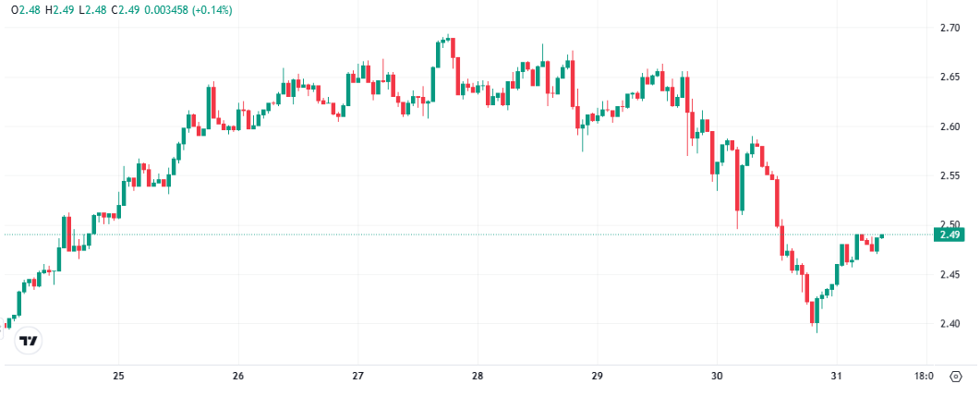The image size is (980, 396).
Task: Click the 2.40 price axis label
Action: (x=950, y=324)
